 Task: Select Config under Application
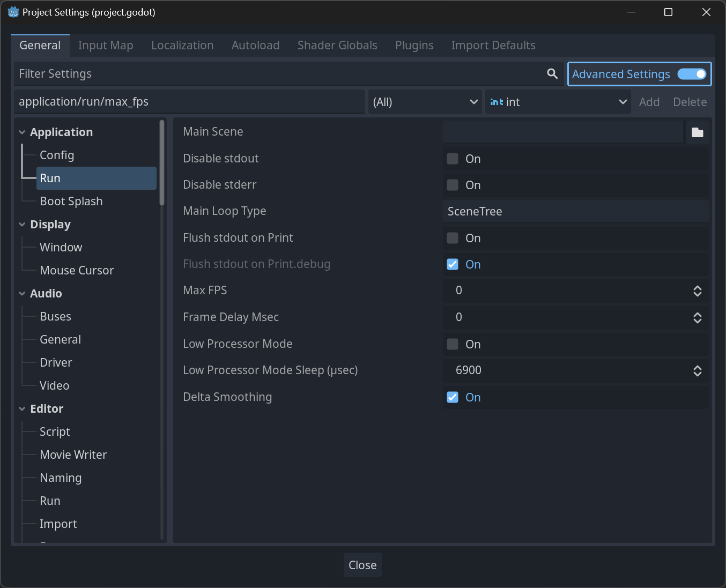coord(57,155)
